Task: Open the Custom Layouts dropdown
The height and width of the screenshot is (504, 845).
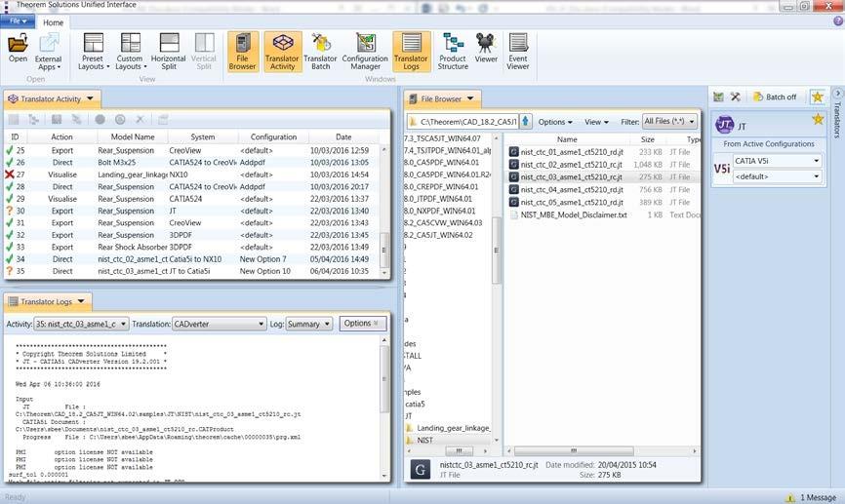Action: coord(130,53)
